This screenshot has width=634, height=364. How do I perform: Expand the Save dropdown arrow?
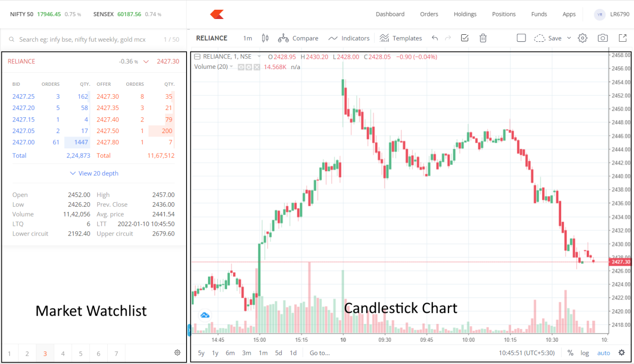(569, 38)
